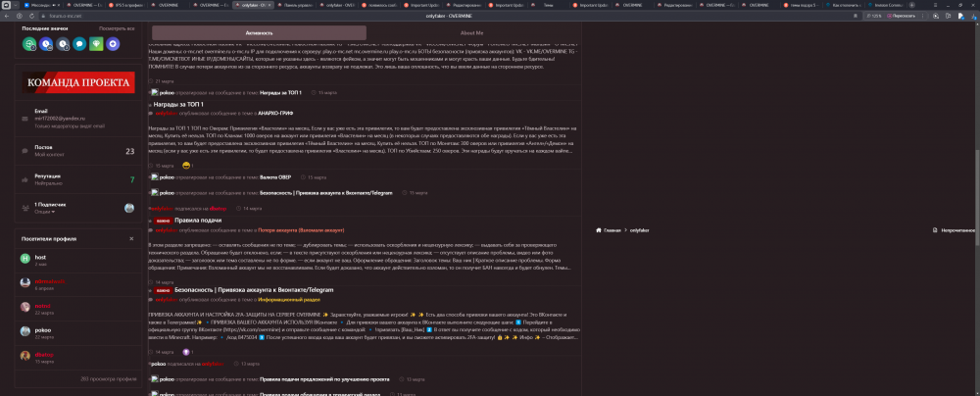
Task: Reload the page with the refresh icon
Action: pos(32,15)
